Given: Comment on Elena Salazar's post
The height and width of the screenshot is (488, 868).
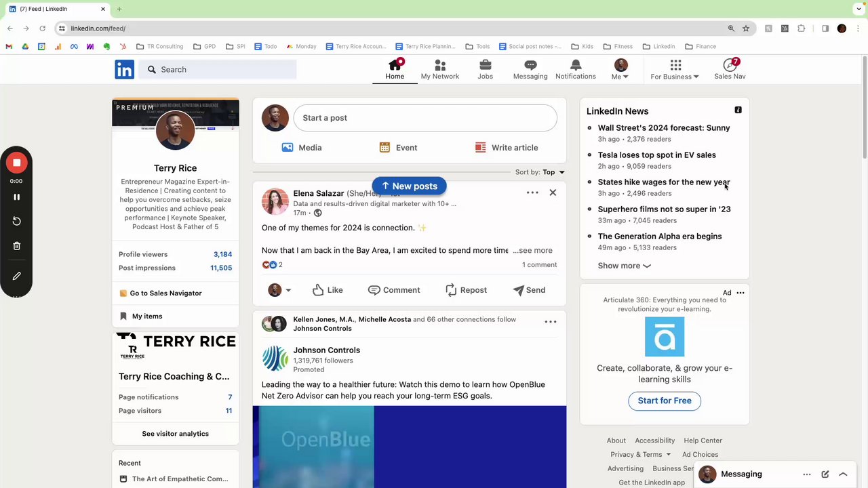Looking at the screenshot, I should (394, 290).
